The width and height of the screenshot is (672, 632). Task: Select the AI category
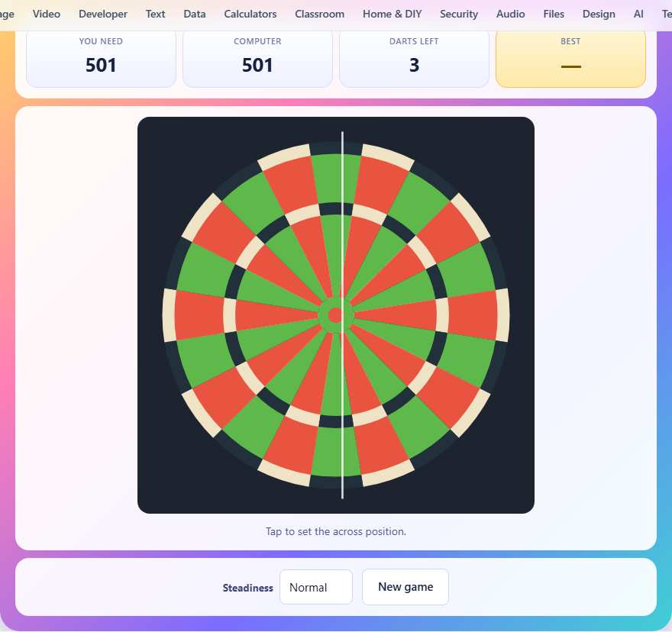[x=638, y=15]
